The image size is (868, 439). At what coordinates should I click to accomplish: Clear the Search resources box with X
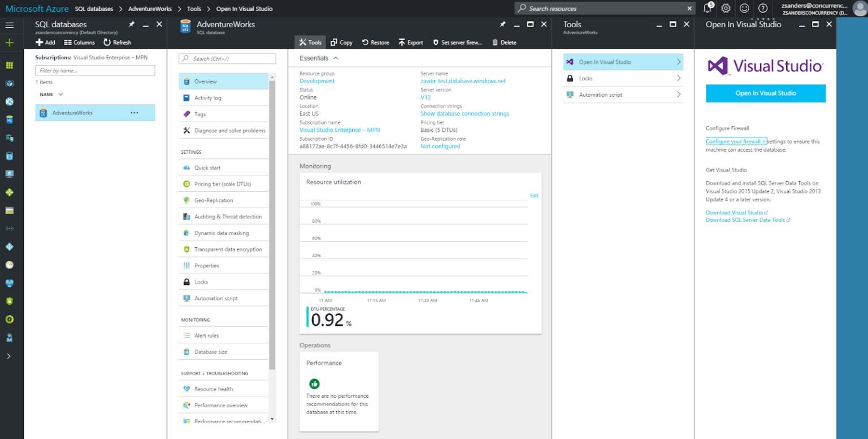point(689,8)
